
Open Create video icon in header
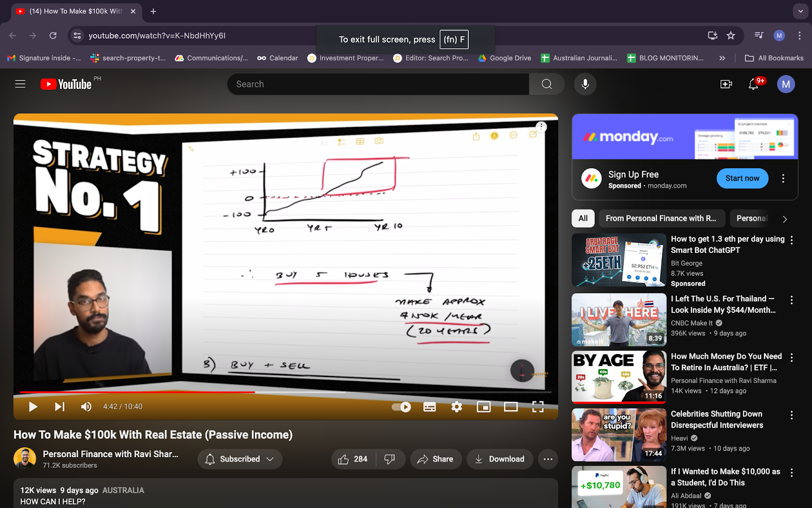(x=726, y=84)
